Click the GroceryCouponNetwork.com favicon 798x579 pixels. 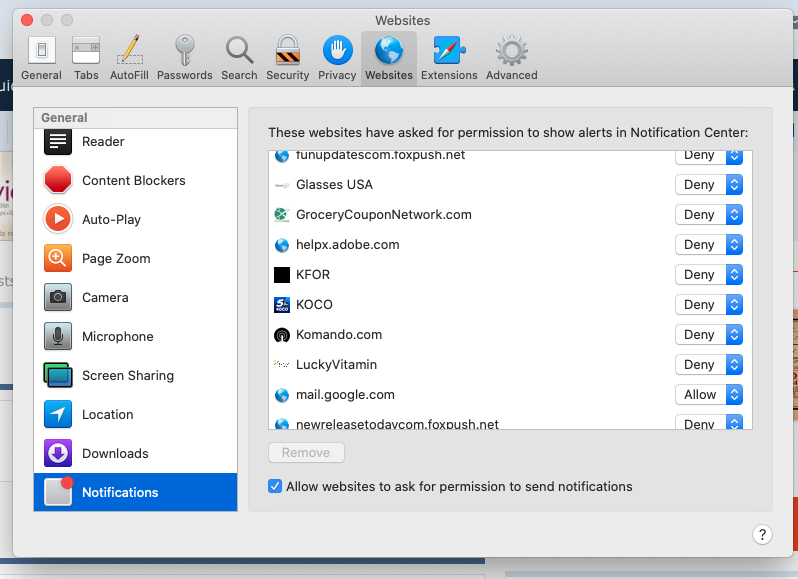click(282, 215)
